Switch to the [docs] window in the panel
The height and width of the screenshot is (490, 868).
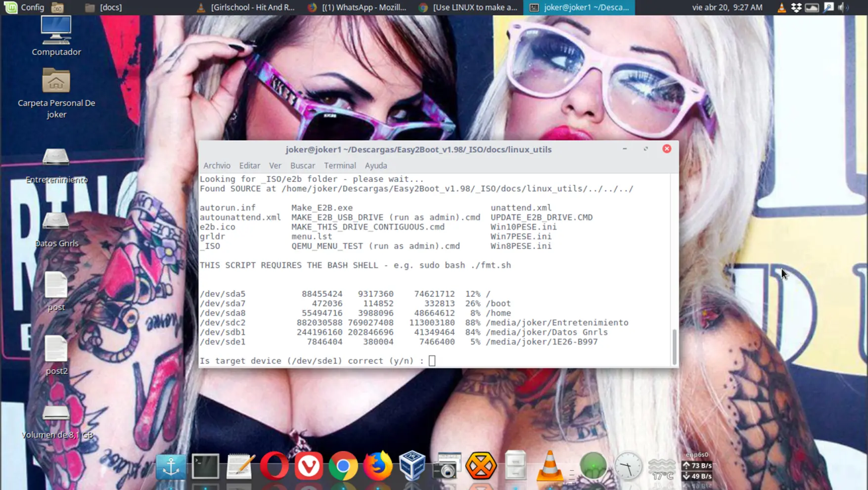pos(103,7)
